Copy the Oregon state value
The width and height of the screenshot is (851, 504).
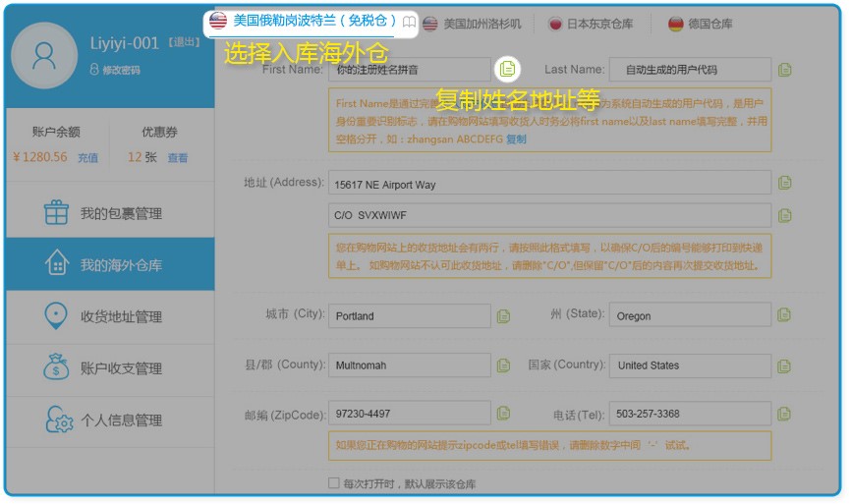[x=784, y=314]
